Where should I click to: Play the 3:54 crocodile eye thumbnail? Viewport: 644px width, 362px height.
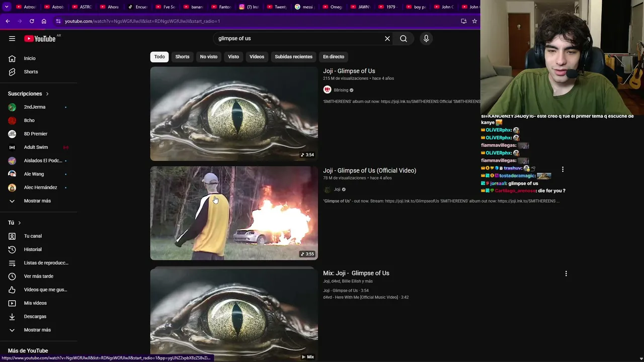[234, 114]
